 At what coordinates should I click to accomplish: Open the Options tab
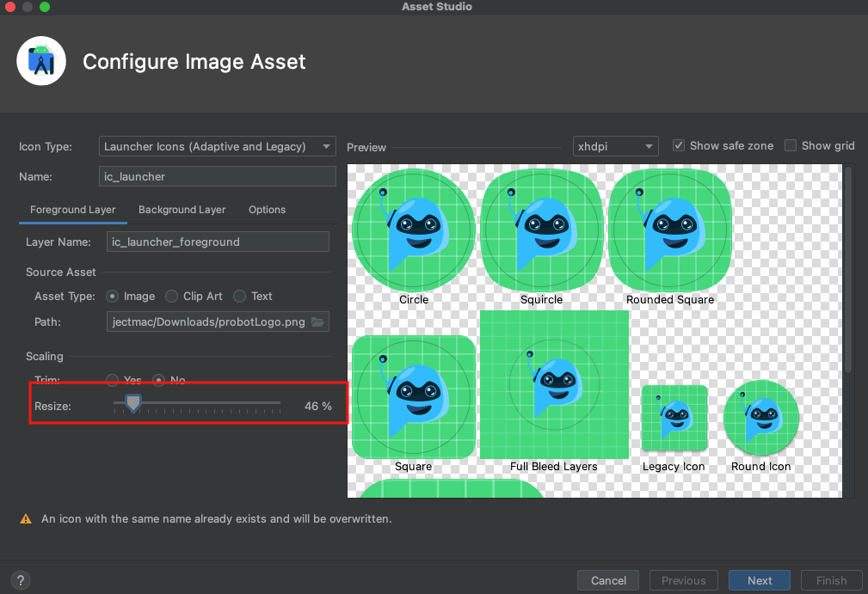(267, 210)
